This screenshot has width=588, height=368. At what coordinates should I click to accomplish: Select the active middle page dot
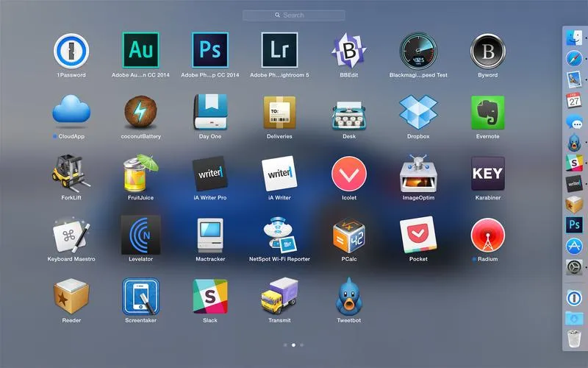tap(293, 344)
